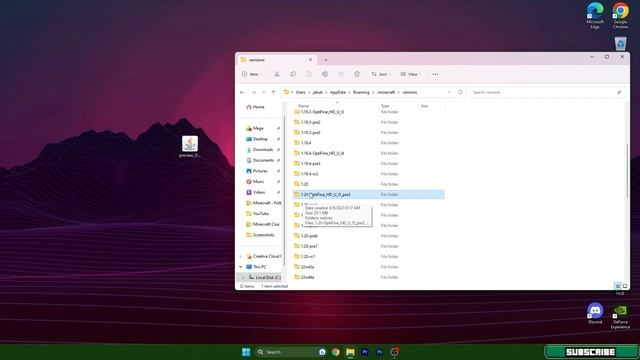Image resolution: width=640 pixels, height=360 pixels.
Task: Open Premiere Pro from the taskbar
Action: tap(365, 352)
